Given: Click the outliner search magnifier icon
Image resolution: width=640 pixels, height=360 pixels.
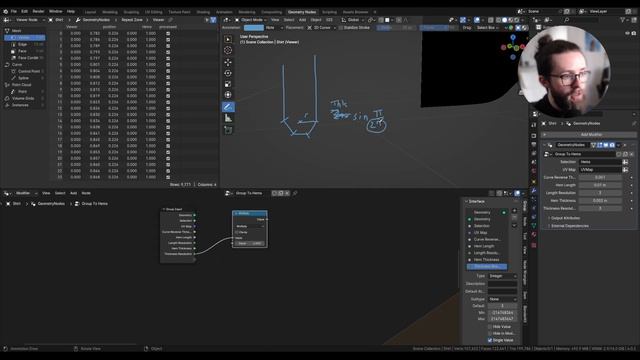Looking at the screenshot, I should click(x=567, y=20).
